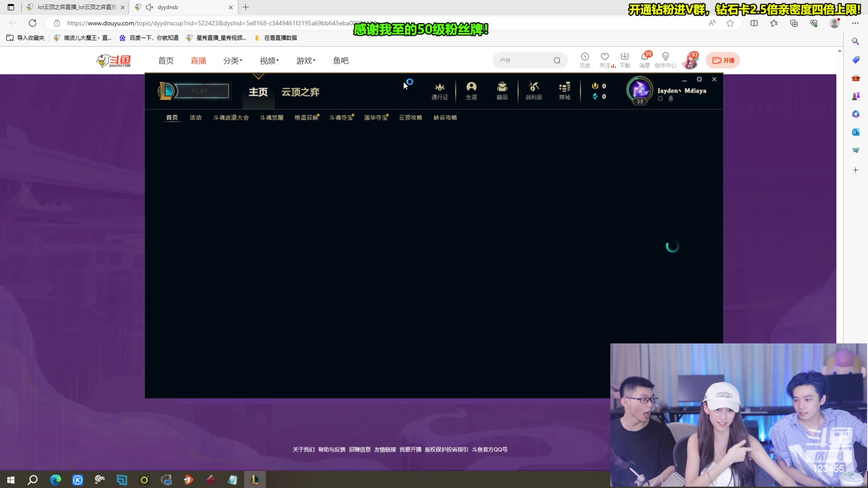Click the search magnifier in Douyu search box
Screen dimensions: 868x488
click(x=557, y=61)
